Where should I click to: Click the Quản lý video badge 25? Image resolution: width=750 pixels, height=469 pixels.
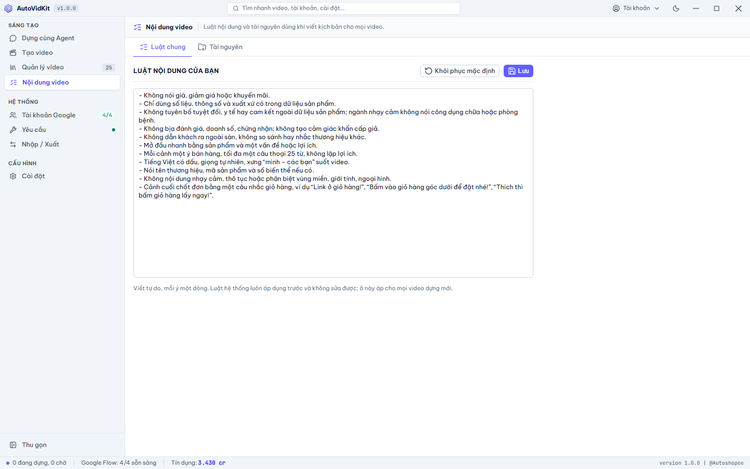[109, 67]
